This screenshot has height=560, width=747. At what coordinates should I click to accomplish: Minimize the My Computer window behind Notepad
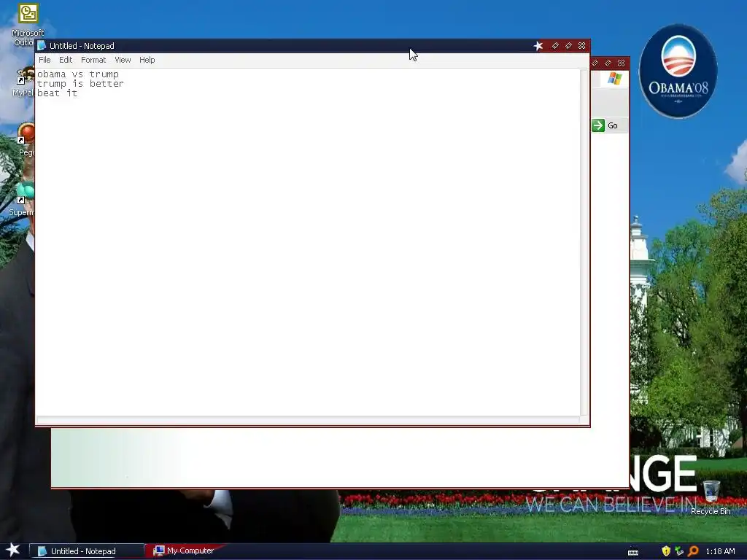coord(595,63)
